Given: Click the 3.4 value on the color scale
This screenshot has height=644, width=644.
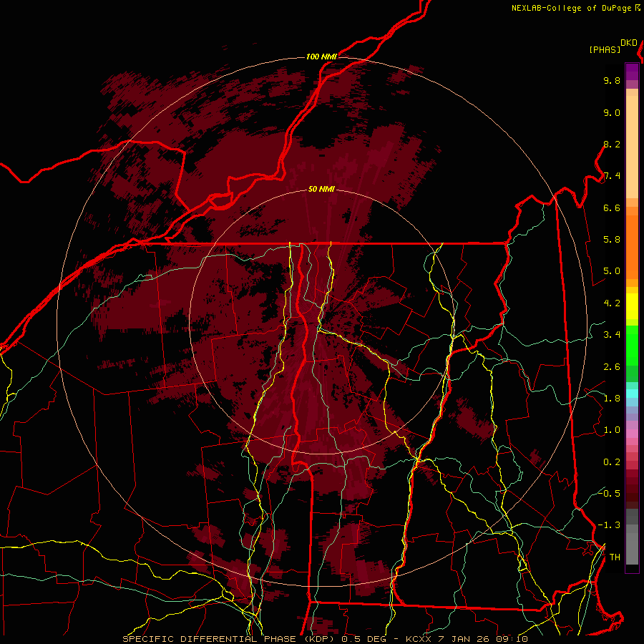Looking at the screenshot, I should (612, 335).
